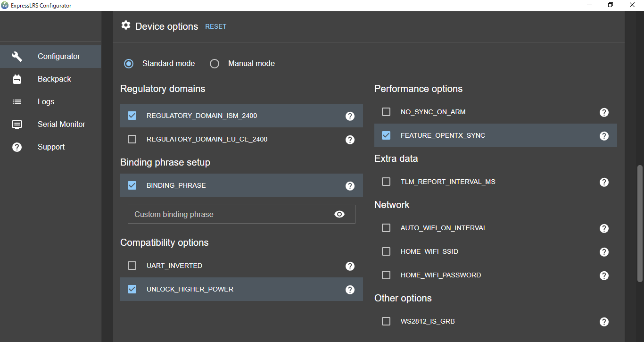Show help for FEATURE_OPENTX_SYNC
Viewport: 644px width, 342px height.
(x=604, y=136)
